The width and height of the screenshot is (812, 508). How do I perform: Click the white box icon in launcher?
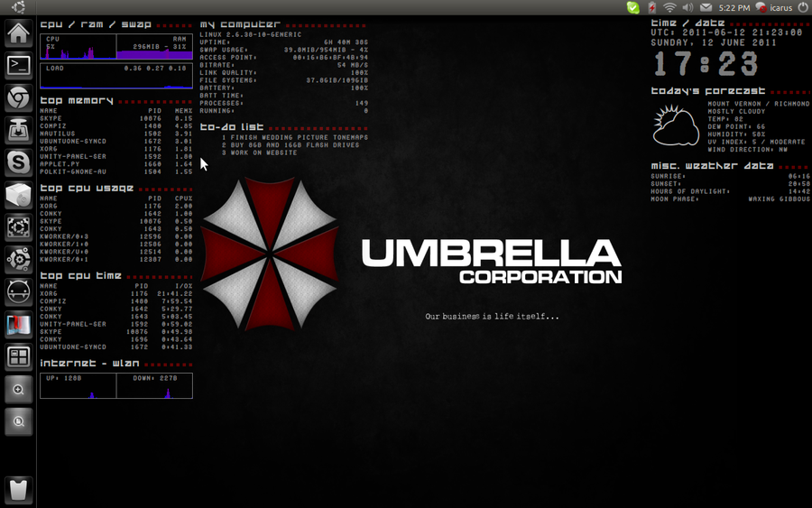(18, 195)
